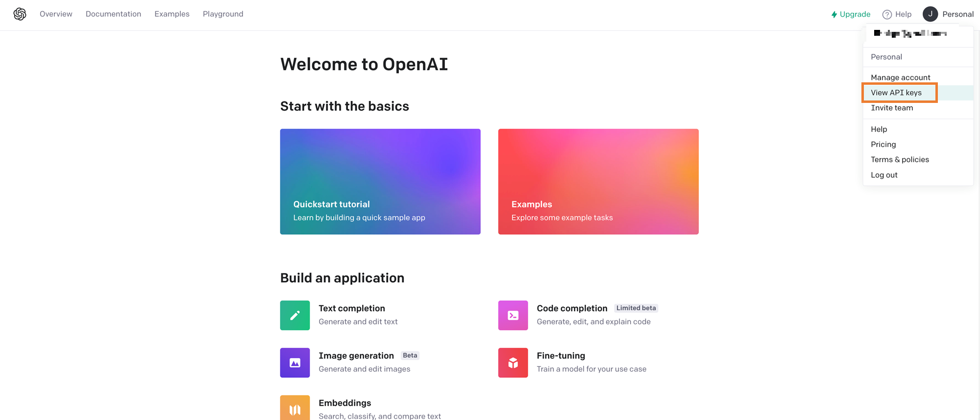Click the Upgrade link

pyautogui.click(x=851, y=14)
